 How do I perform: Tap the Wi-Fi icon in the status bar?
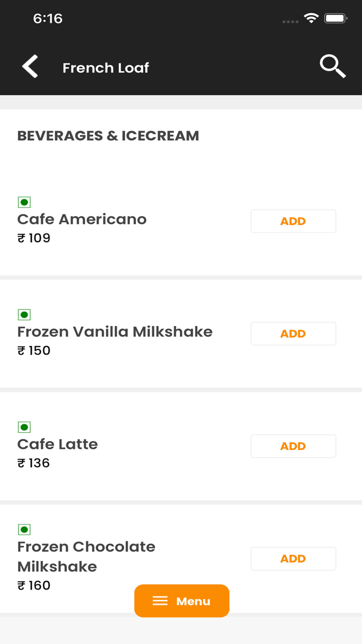click(x=310, y=17)
